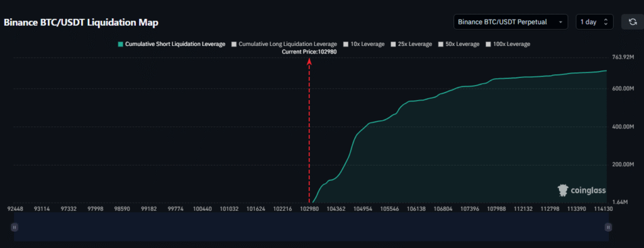Click the refresh icon button
The width and height of the screenshot is (644, 248).
(x=632, y=22)
